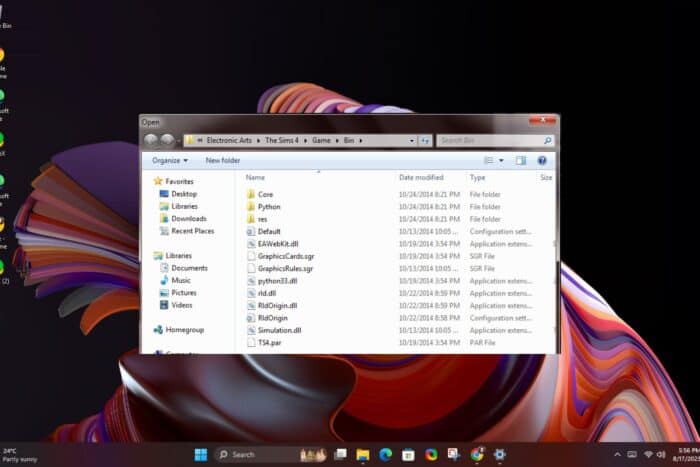Viewport: 700px width, 467px height.
Task: Click the search magnifier icon
Action: tap(548, 141)
